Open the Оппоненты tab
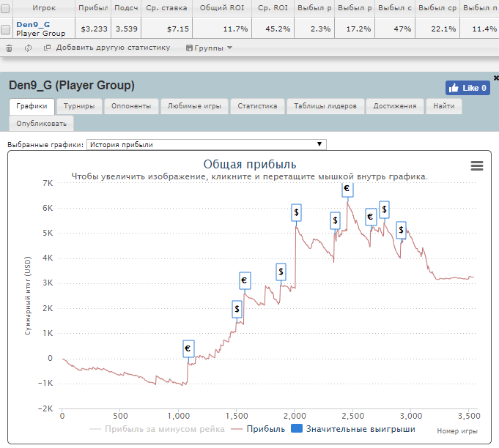The height and width of the screenshot is (448, 499). pyautogui.click(x=131, y=106)
